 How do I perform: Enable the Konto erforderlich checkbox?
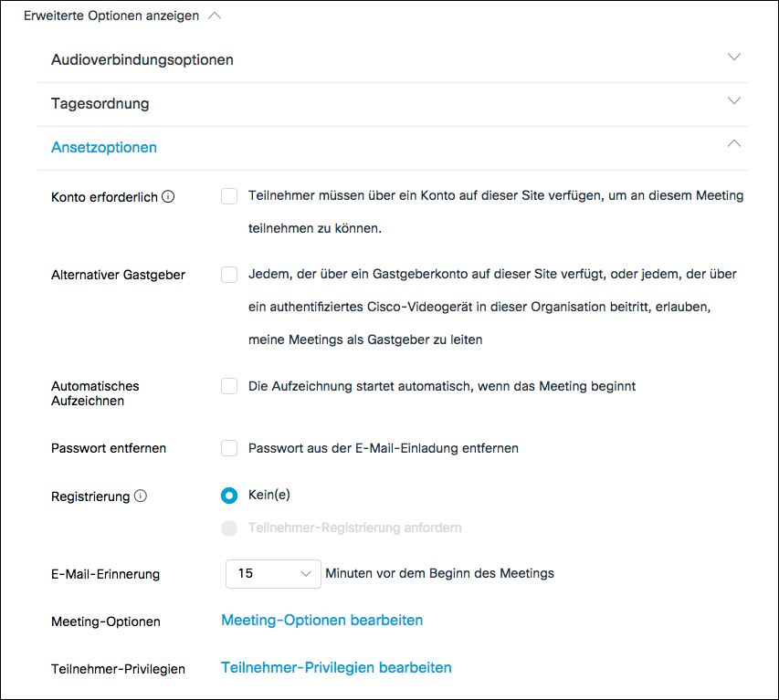click(x=229, y=196)
